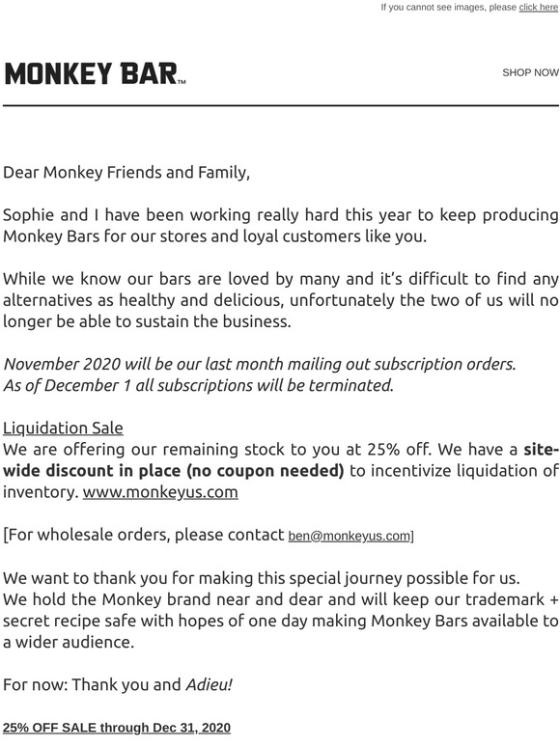Click the italic "November 2020 will be our last month" line
The image size is (560, 747).
(x=260, y=364)
